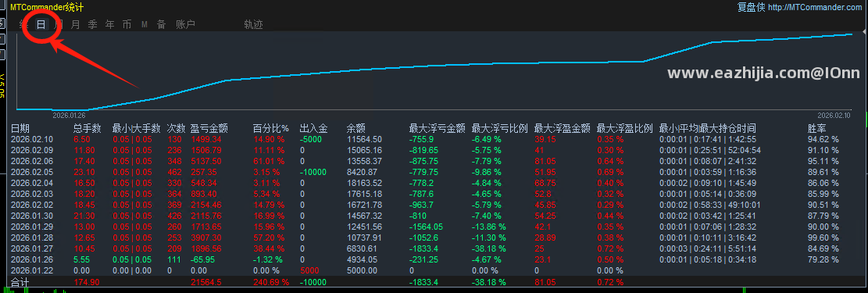Click the 最大浮亏比例 column header

click(x=500, y=128)
